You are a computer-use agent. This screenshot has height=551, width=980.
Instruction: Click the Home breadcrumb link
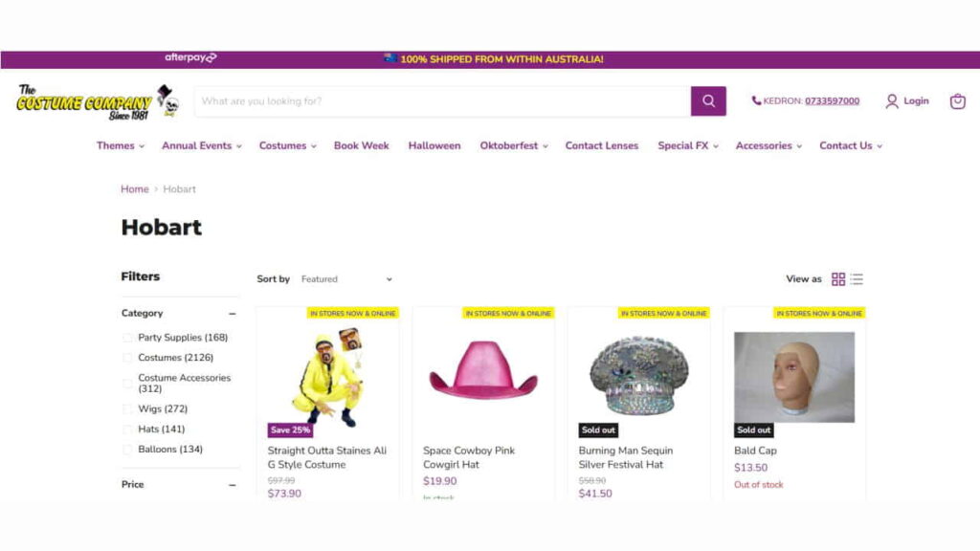(134, 189)
